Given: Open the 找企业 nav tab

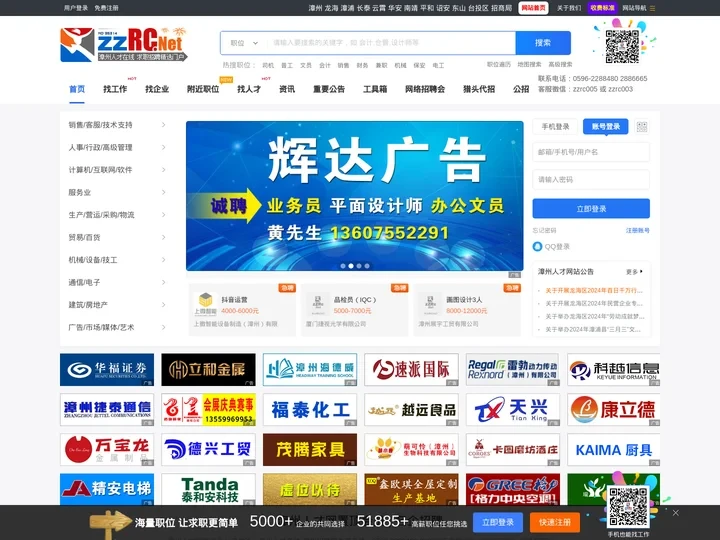Looking at the screenshot, I should pos(157,89).
